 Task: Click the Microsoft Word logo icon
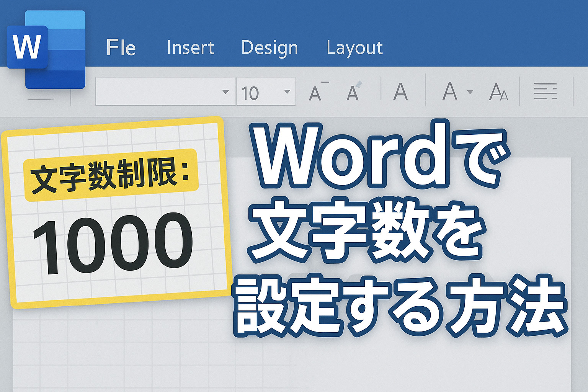click(x=46, y=49)
